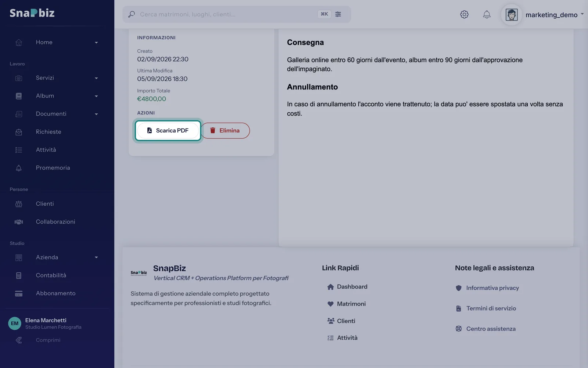Expand the Home menu arrow
The image size is (588, 368).
pyautogui.click(x=96, y=43)
